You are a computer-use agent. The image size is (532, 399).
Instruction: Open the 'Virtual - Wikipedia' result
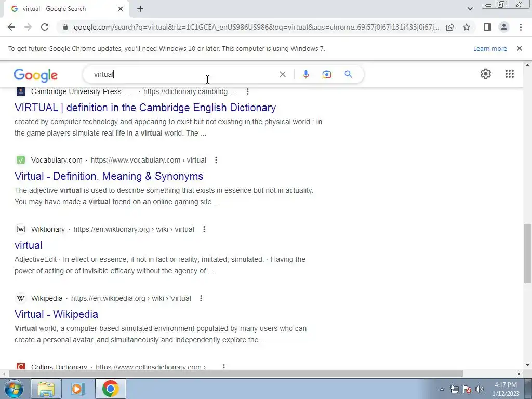56,314
